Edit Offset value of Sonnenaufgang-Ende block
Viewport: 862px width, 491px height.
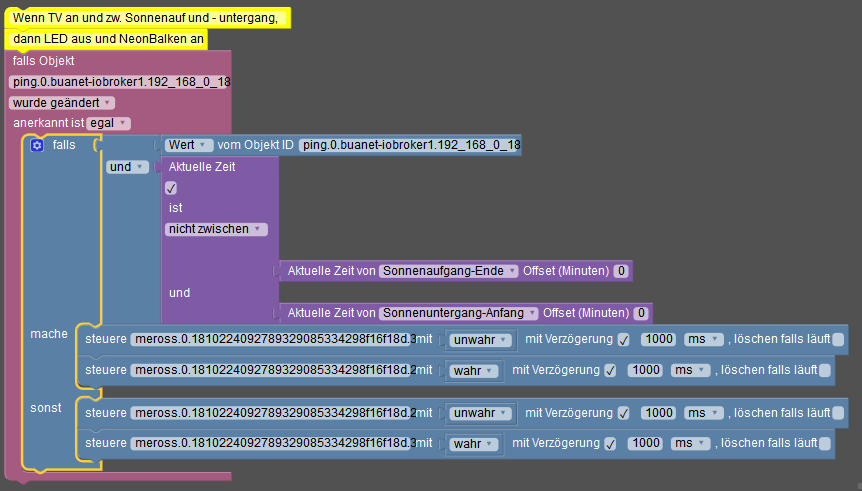pyautogui.click(x=621, y=271)
